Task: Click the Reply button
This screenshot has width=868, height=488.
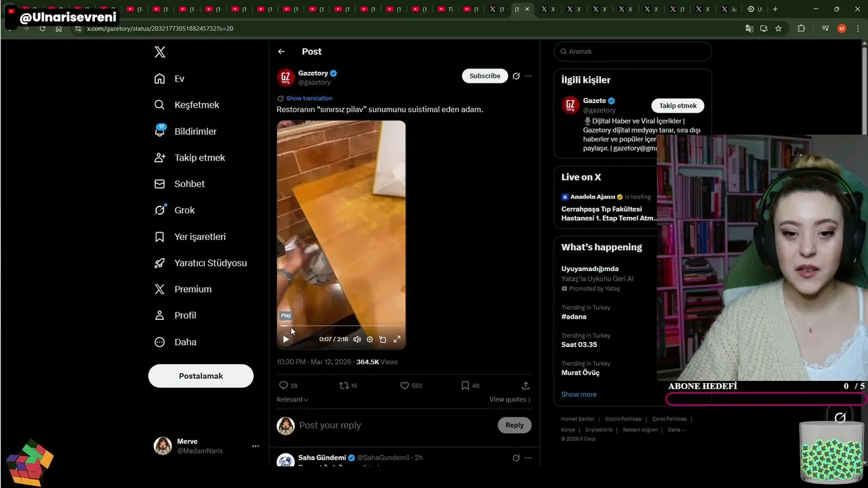Action: point(515,425)
